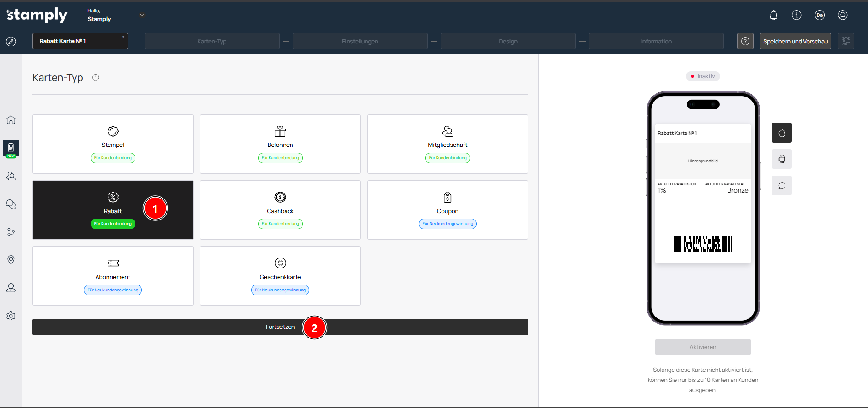Switch preview to Android device
Viewport: 868px width, 408px height.
click(782, 159)
